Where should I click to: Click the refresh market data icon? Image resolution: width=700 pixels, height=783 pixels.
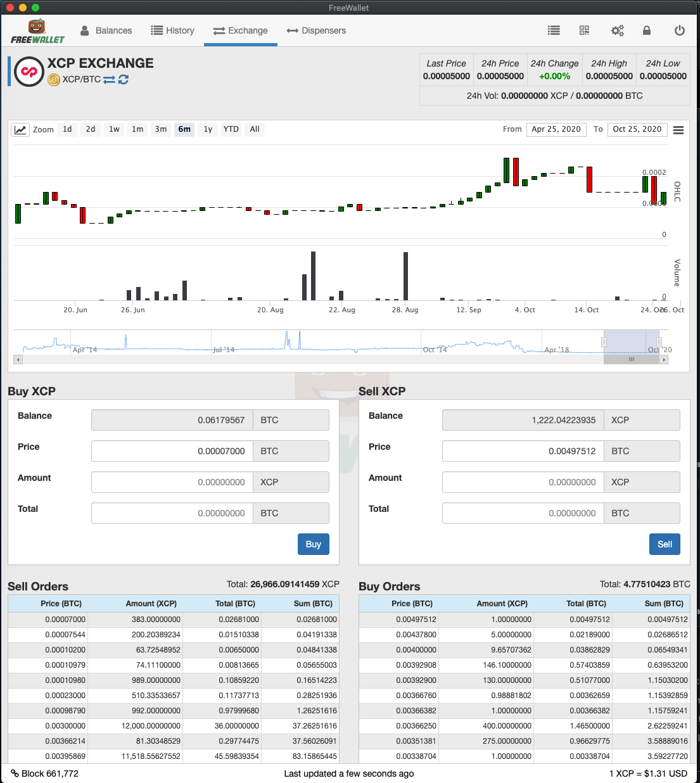(x=124, y=80)
